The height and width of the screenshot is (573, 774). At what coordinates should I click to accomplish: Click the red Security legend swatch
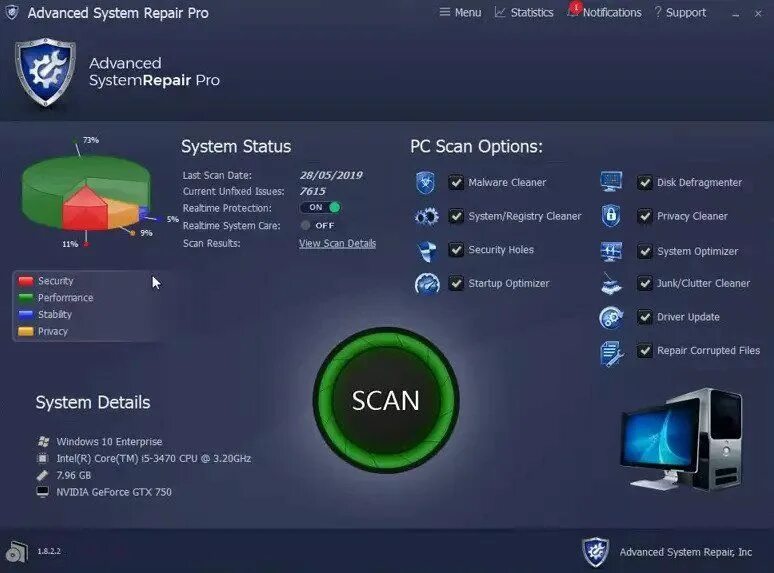pyautogui.click(x=26, y=281)
